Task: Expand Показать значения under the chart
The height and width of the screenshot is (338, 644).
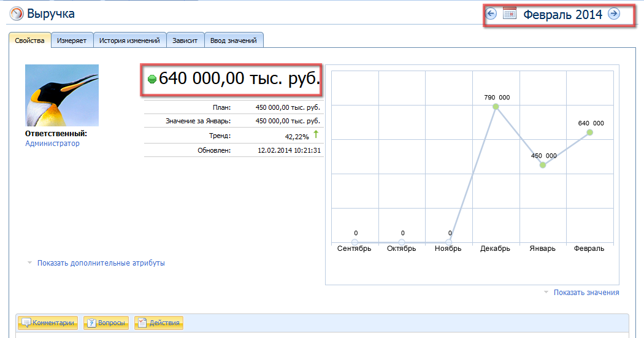Action: tap(586, 293)
